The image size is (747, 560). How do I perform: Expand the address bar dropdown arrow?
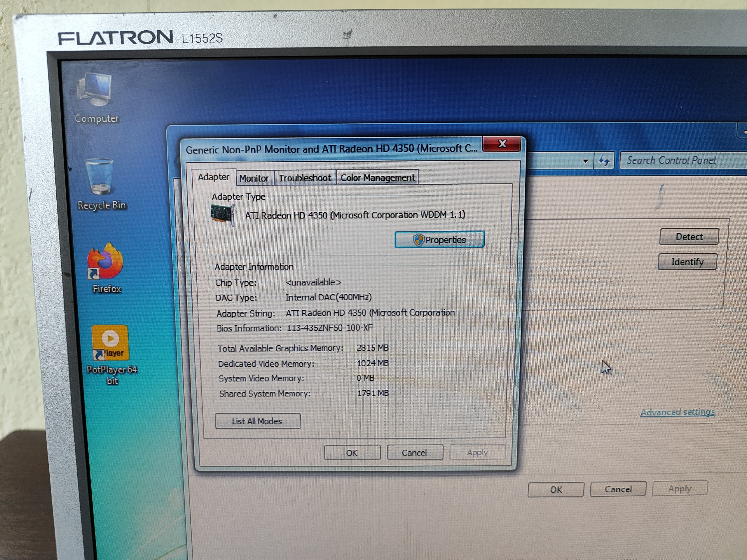(x=586, y=161)
